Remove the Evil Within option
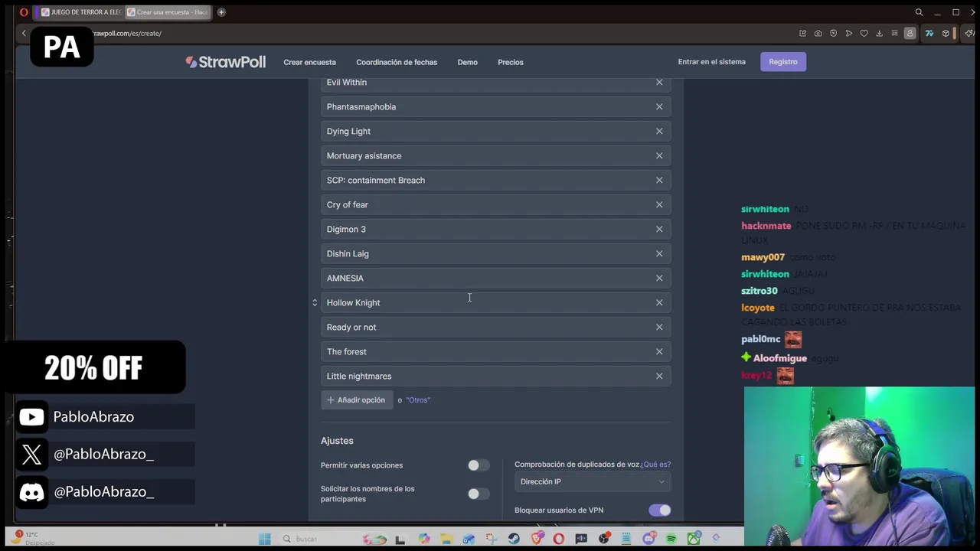The image size is (980, 551). click(659, 82)
